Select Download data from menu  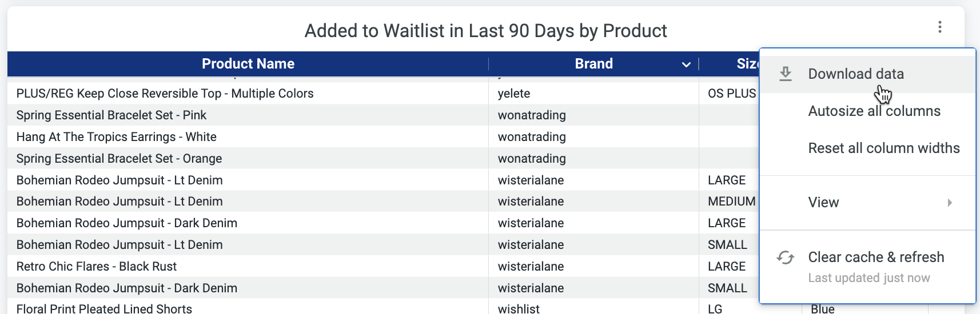855,74
